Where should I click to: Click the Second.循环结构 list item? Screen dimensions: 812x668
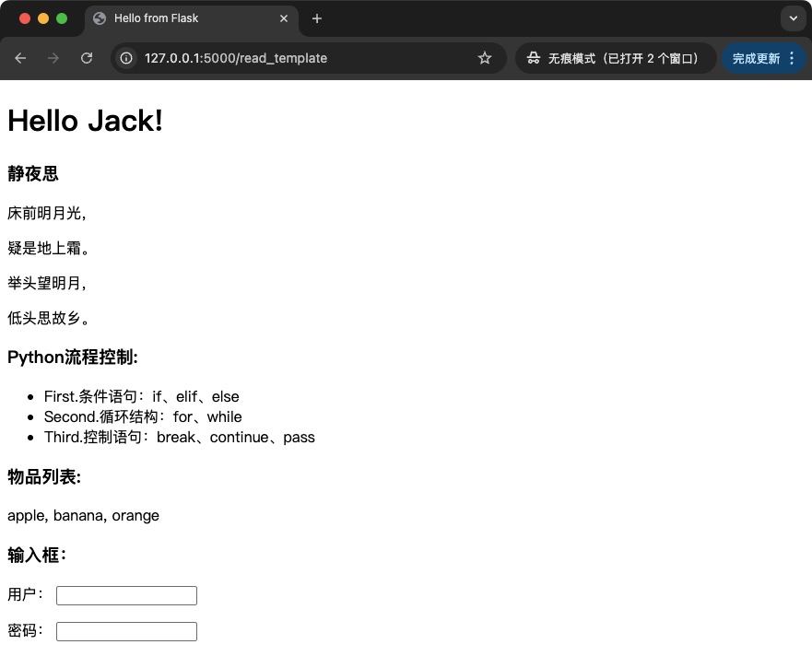tap(143, 416)
